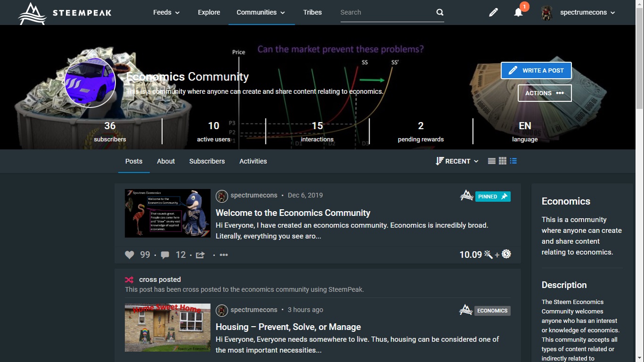Open Welcome to the Economics Community post title
The width and height of the screenshot is (644, 362).
293,213
